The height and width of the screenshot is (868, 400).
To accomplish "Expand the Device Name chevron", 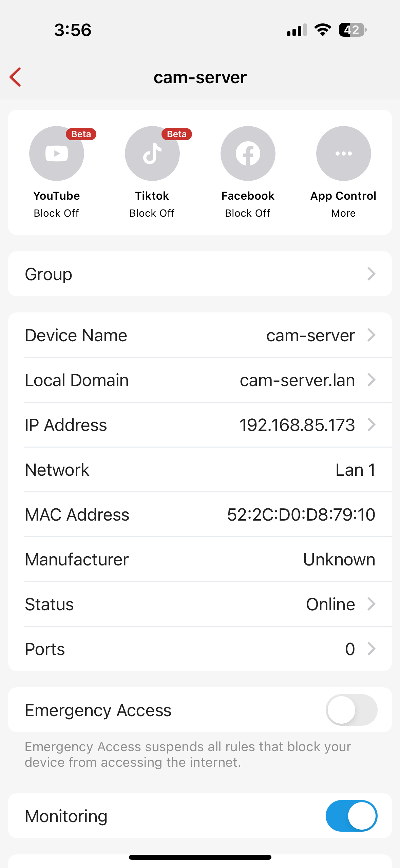I will click(x=372, y=335).
